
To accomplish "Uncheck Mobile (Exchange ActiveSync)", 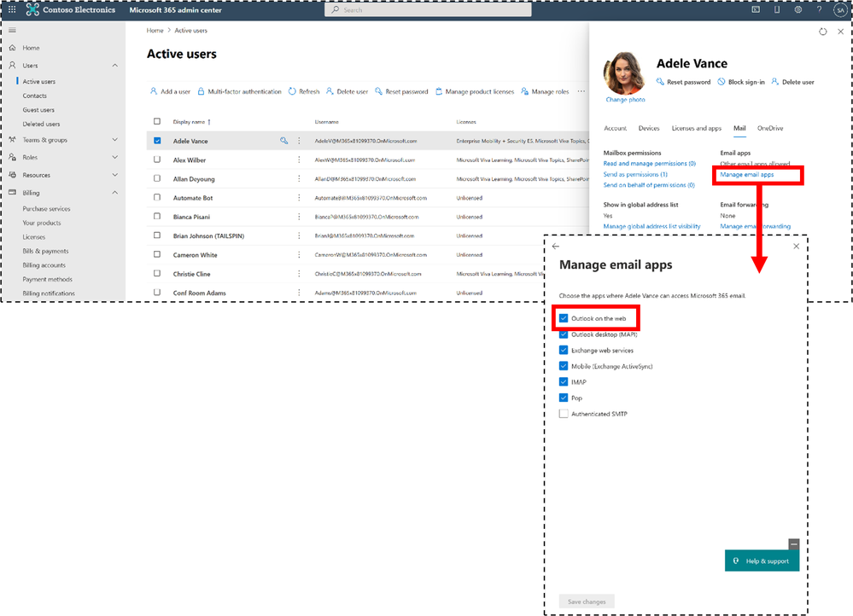I will coord(564,366).
